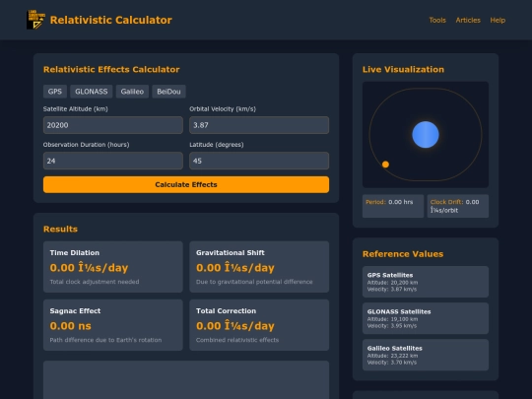
Task: Click the Time Dilation result card
Action: click(113, 267)
